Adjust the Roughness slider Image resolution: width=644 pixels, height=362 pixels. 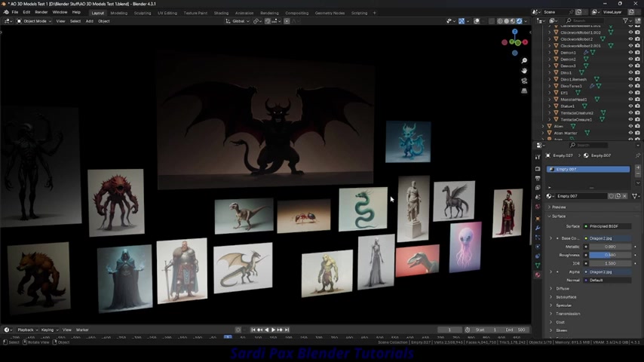click(610, 255)
